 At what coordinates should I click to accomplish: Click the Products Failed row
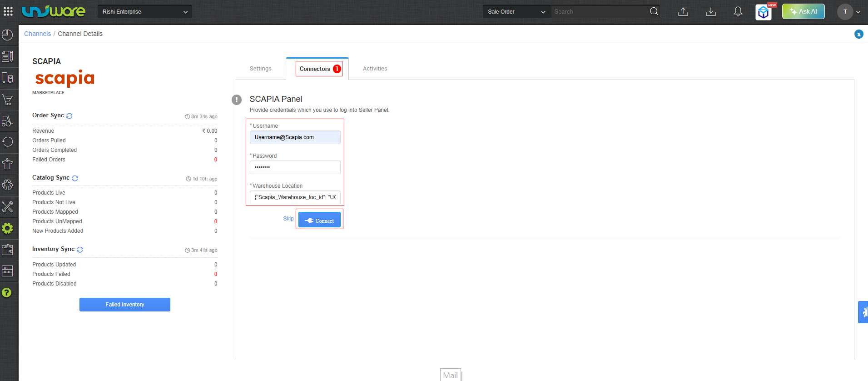point(125,274)
